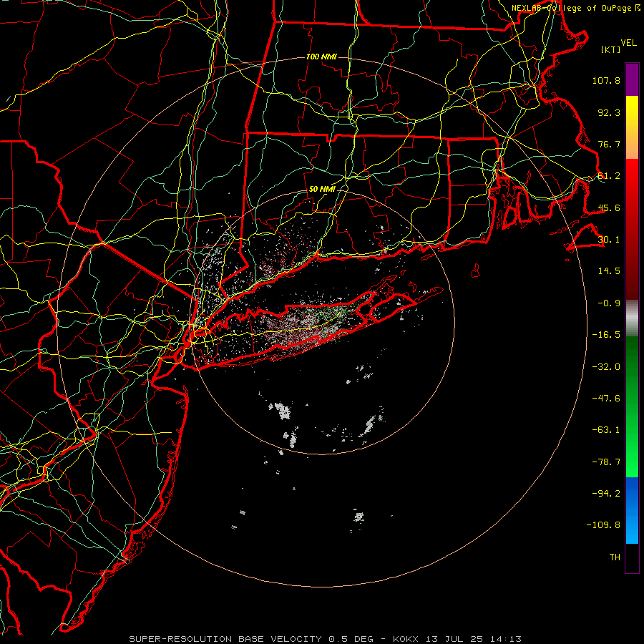Viewport: 644px width, 644px height.
Task: Click the -0.9 velocity scale value
Action: coord(609,303)
